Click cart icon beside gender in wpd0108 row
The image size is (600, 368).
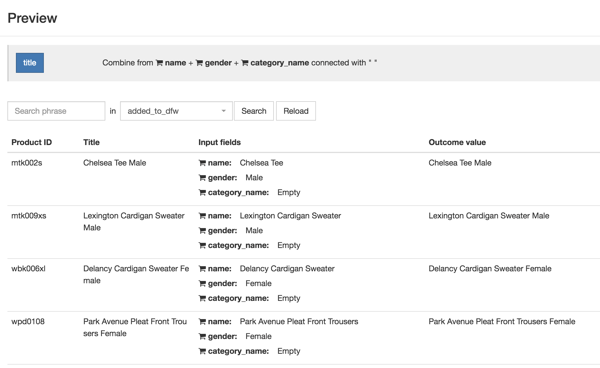(x=202, y=336)
